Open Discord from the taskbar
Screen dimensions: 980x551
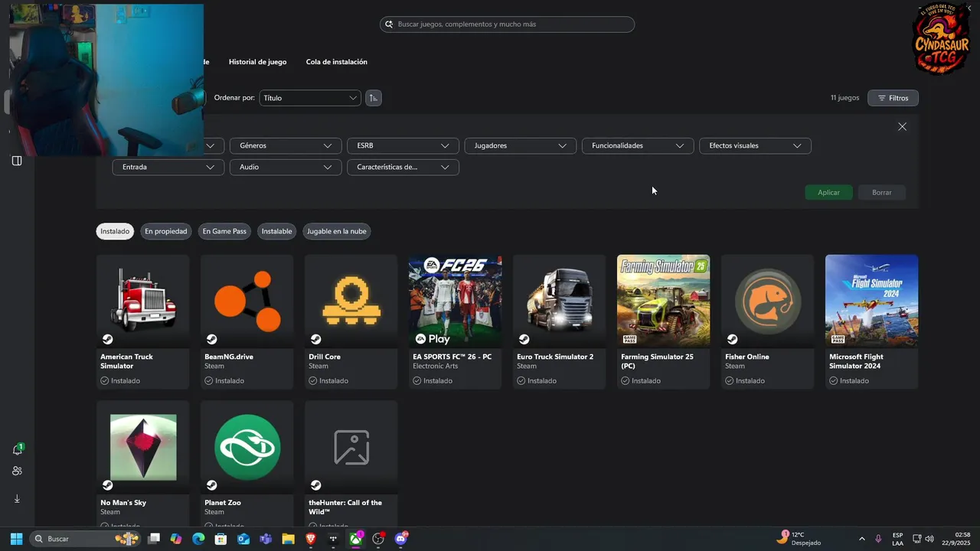(x=400, y=539)
